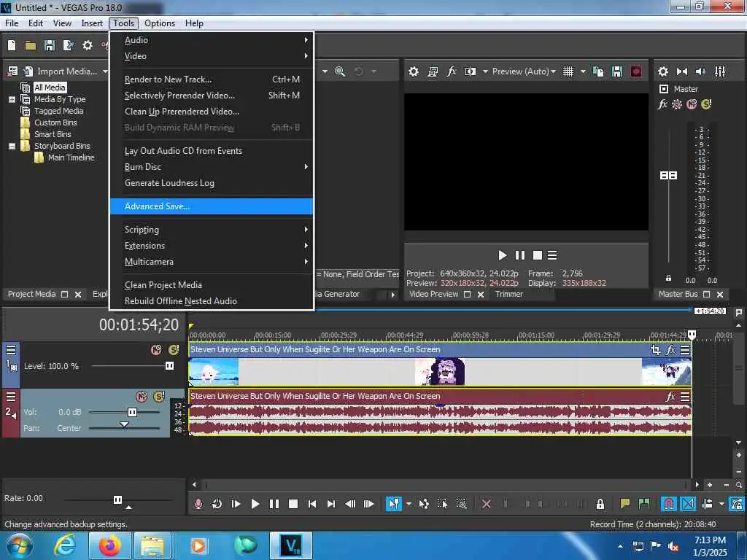
Task: Toggle Automatic Crossfades button
Action: click(x=688, y=504)
